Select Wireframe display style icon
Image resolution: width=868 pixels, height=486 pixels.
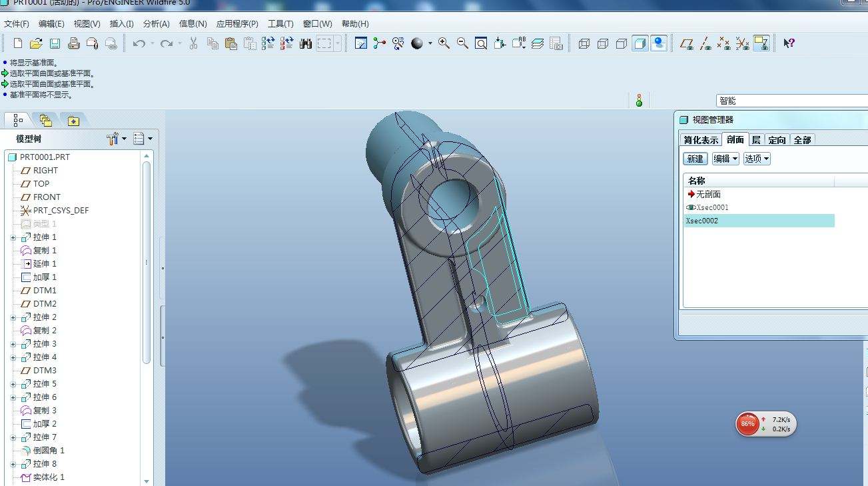pos(584,44)
